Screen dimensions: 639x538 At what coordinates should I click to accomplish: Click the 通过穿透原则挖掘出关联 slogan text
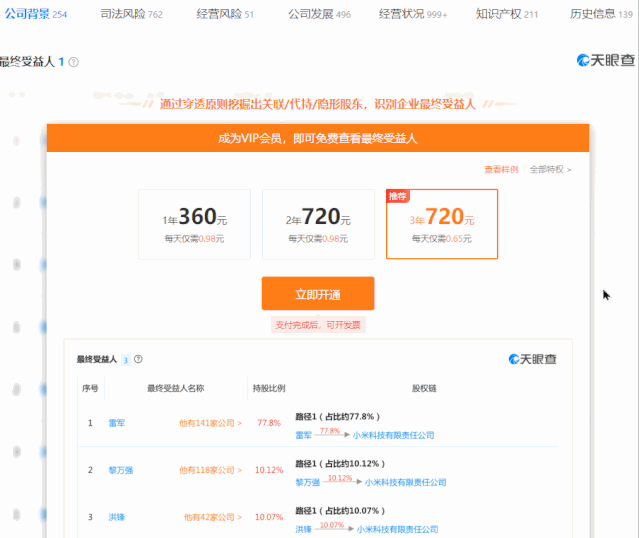point(317,104)
